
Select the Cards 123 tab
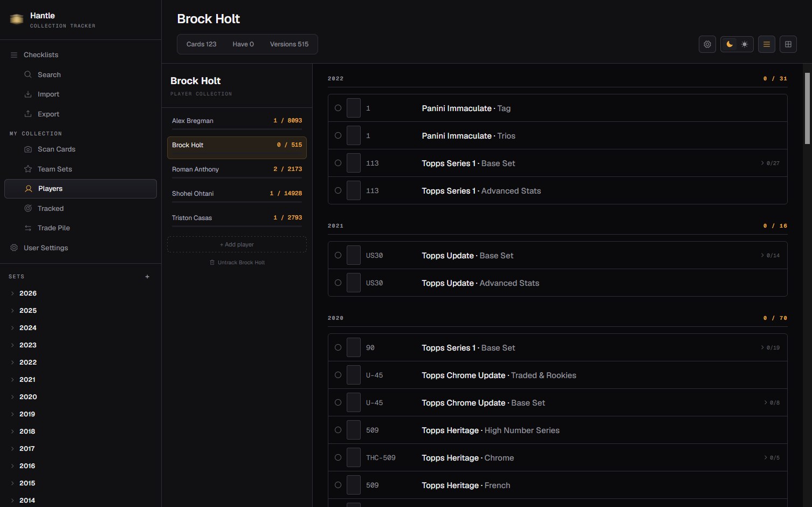(201, 44)
